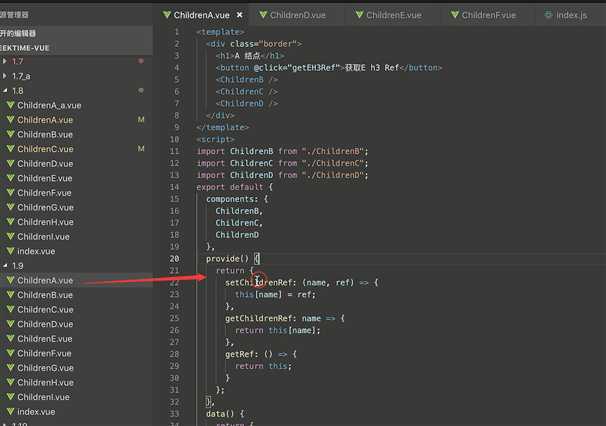Viewport: 606px width, 426px height.
Task: Click the Vue icon on ChildrenE.vue tab
Action: (x=359, y=15)
